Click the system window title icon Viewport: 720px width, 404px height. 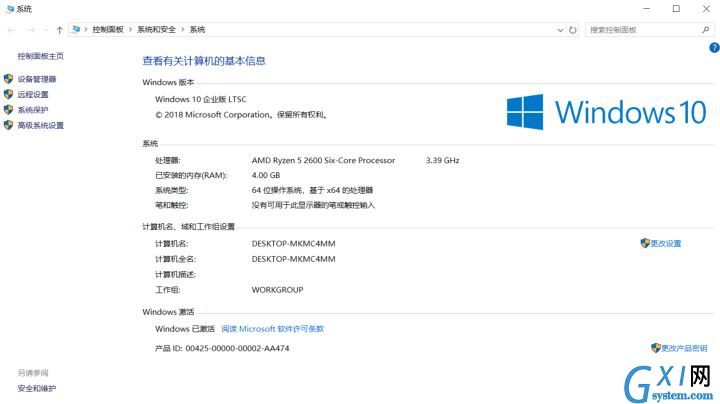(x=10, y=9)
